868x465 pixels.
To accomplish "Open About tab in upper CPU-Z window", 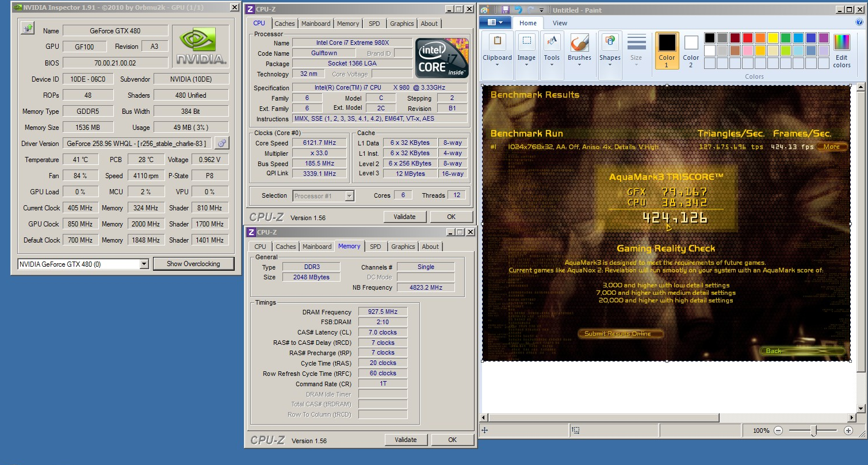I will [429, 24].
